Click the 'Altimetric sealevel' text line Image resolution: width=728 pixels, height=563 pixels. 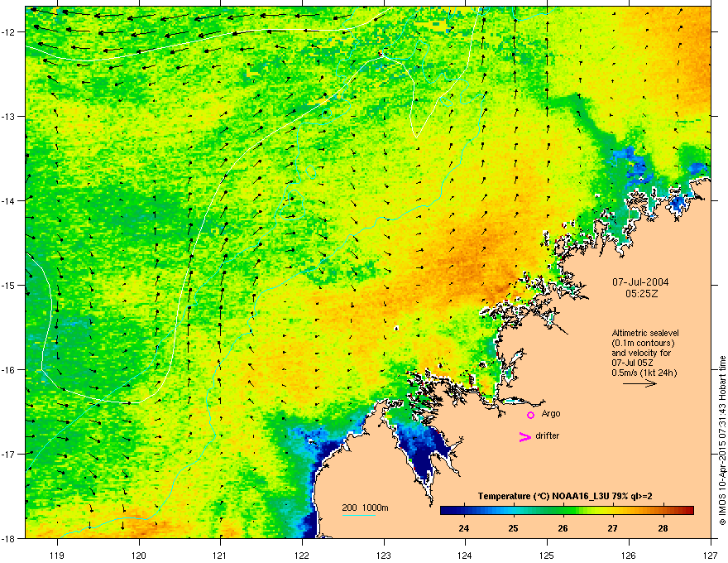(x=645, y=333)
